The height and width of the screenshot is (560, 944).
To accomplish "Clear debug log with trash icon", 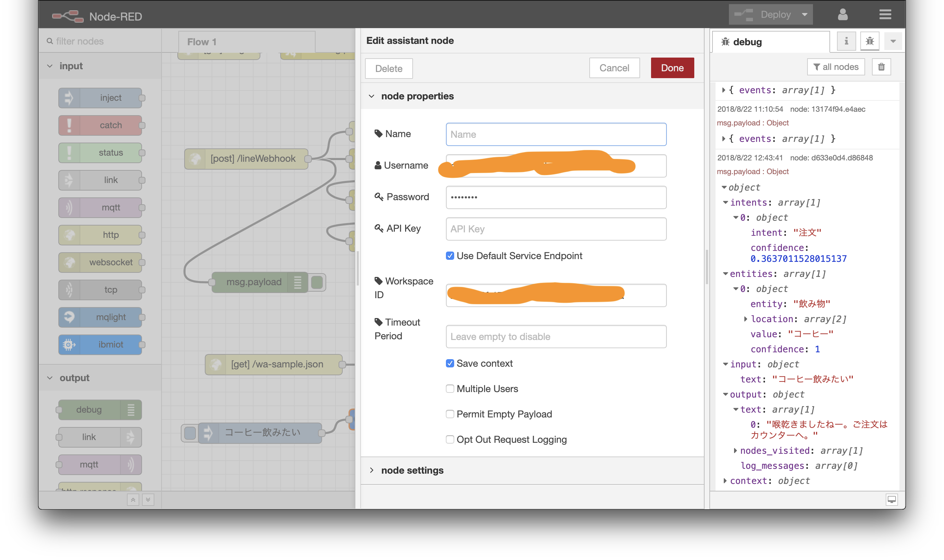I will (881, 67).
